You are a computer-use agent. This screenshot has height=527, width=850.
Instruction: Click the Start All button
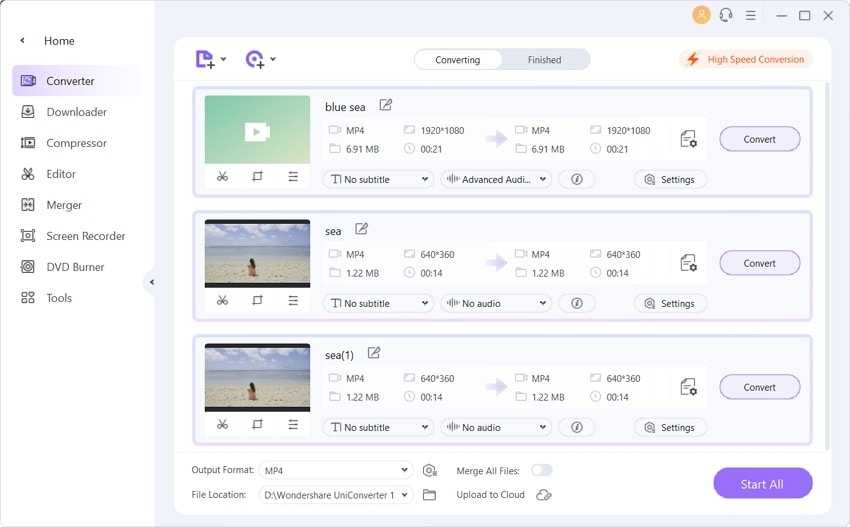tap(762, 484)
